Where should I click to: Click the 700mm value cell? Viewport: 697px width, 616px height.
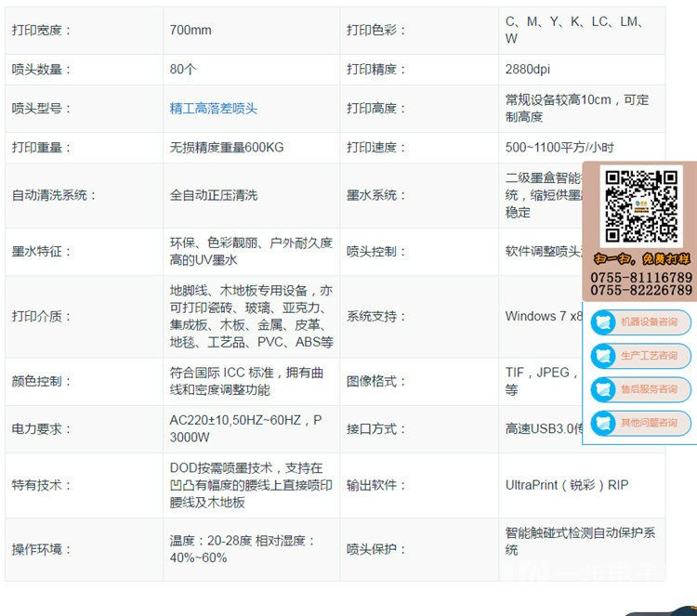point(191,31)
